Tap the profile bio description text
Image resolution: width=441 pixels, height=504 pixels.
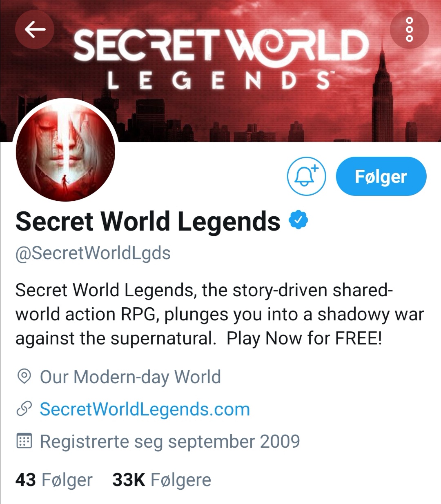(220, 314)
